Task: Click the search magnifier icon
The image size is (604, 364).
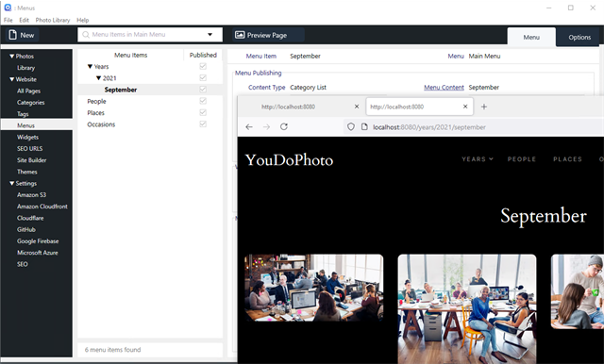Action: [x=86, y=35]
